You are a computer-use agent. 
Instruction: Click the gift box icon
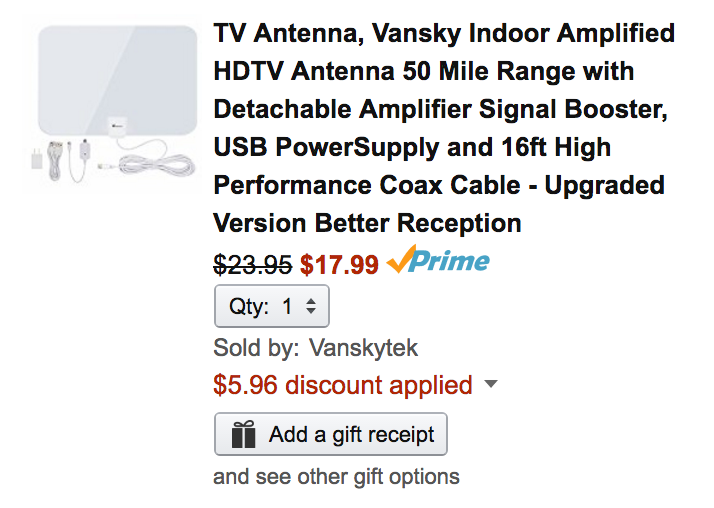click(x=243, y=435)
